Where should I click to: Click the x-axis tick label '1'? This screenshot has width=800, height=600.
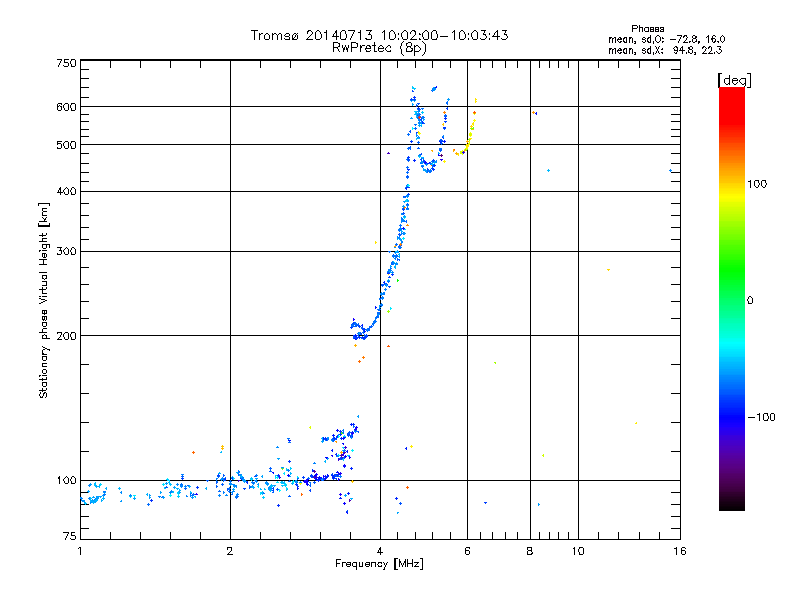click(80, 551)
